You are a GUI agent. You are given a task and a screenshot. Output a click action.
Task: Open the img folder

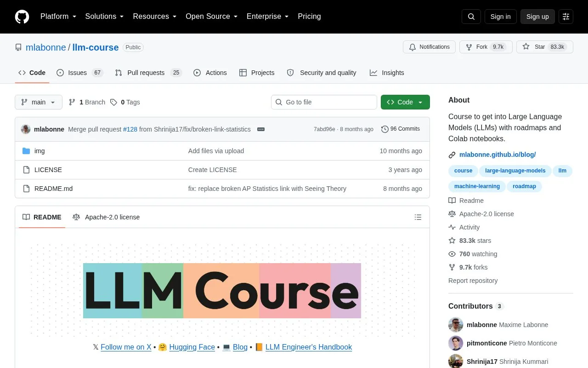[x=40, y=151]
